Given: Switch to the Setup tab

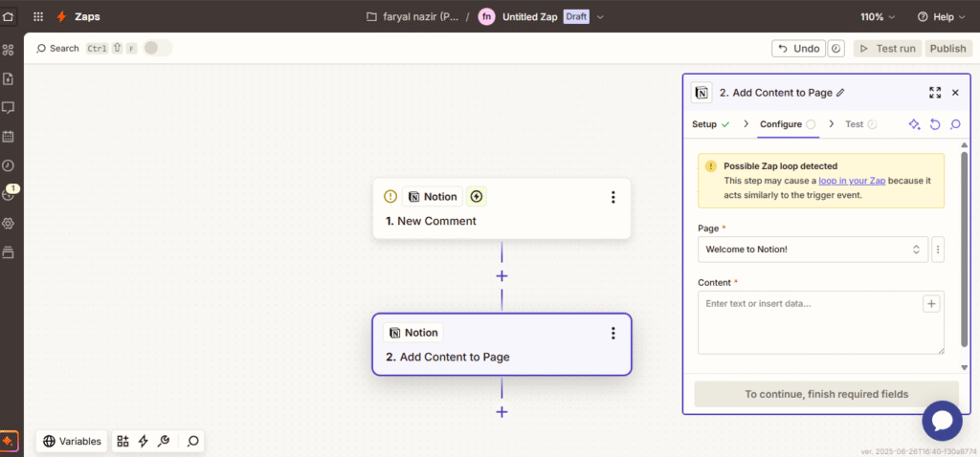Looking at the screenshot, I should point(711,124).
